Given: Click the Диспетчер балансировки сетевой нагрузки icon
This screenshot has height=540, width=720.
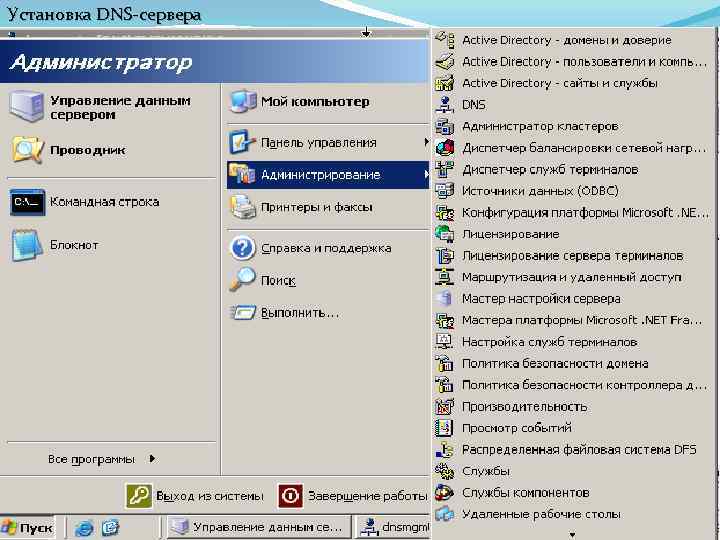Looking at the screenshot, I should coord(444,147).
